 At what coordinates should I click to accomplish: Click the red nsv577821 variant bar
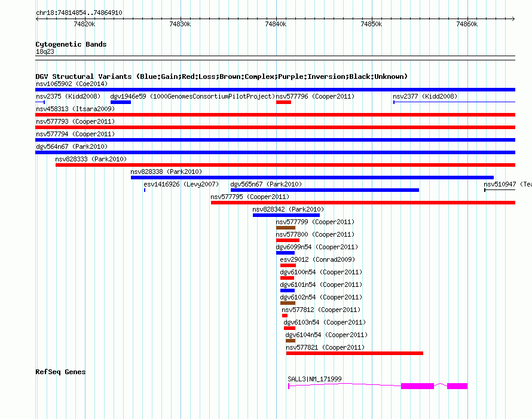point(354,353)
